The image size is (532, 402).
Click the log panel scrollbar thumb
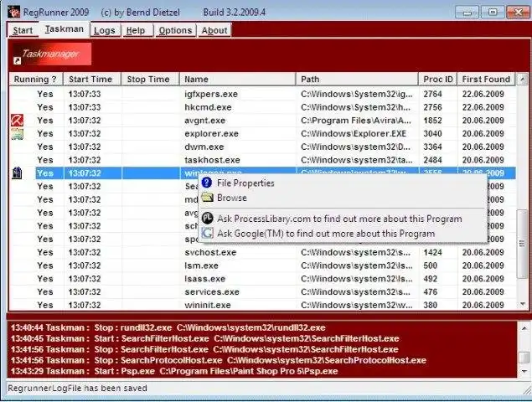pyautogui.click(x=524, y=357)
